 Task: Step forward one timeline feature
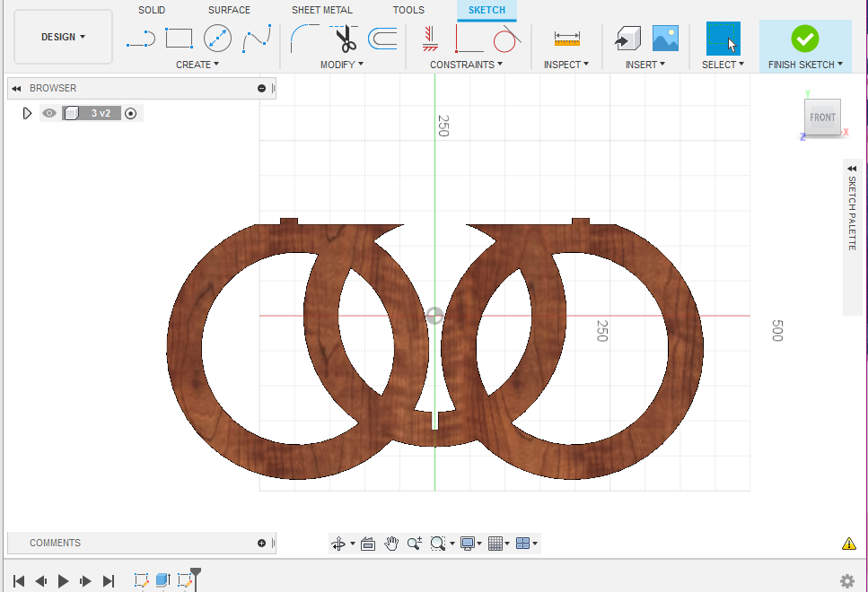[85, 581]
